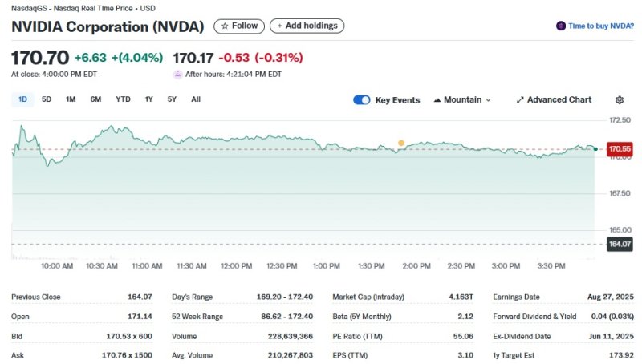Show the 6M chart range

click(x=95, y=99)
